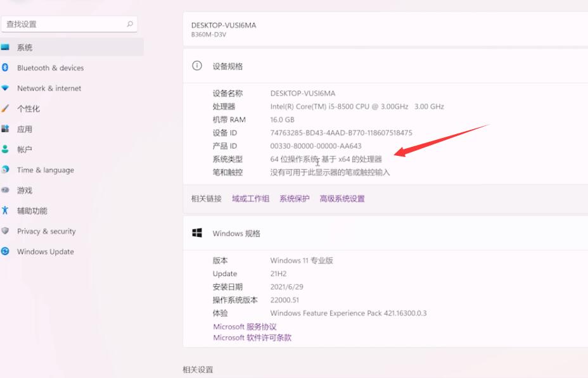Click the 相关设置 heading
The height and width of the screenshot is (378, 588).
198,370
